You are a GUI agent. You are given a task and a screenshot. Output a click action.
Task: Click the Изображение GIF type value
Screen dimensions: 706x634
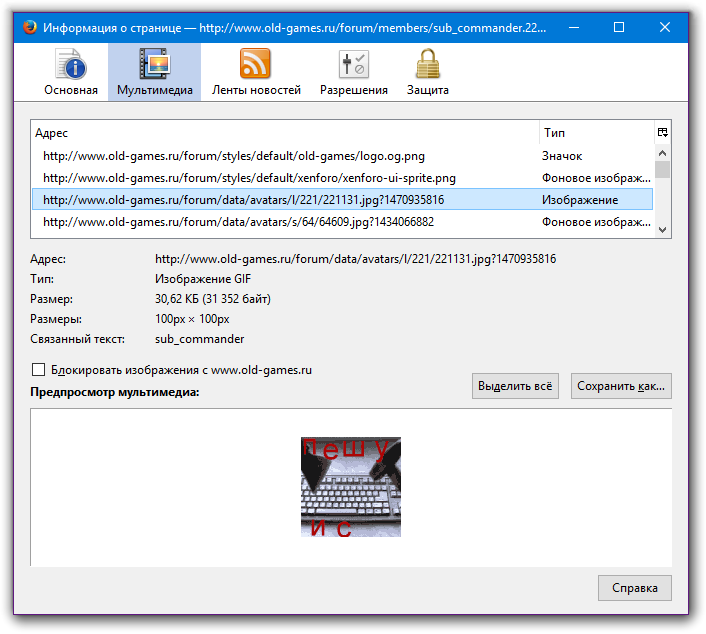(203, 279)
